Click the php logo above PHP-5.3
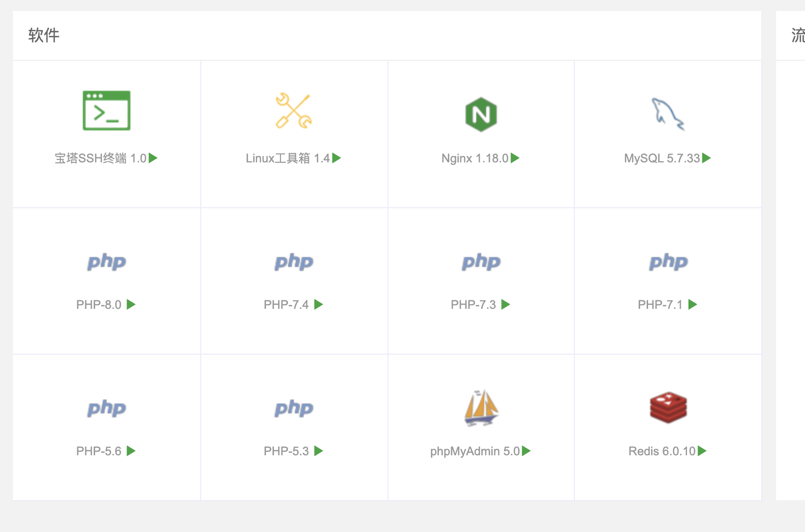The image size is (805, 532). tap(294, 408)
